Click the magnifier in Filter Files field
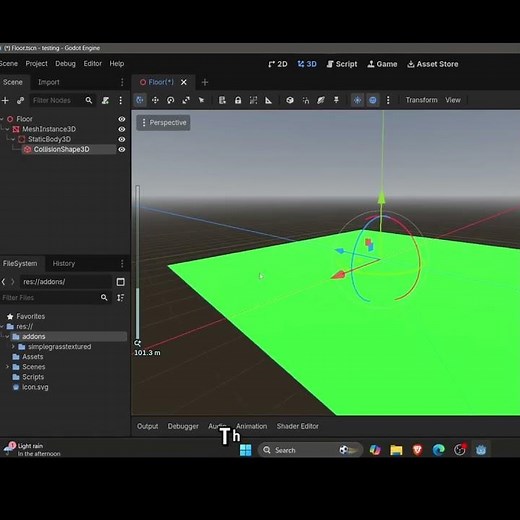Viewport: 520px width, 520px height. click(104, 297)
